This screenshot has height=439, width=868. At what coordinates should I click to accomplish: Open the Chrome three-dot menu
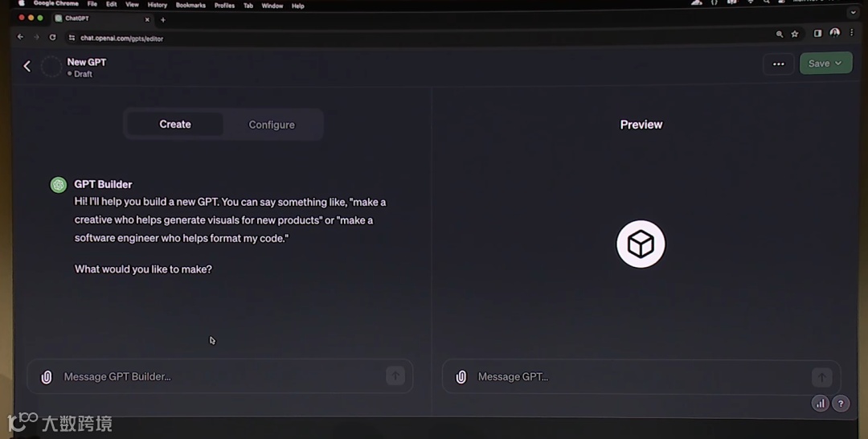(852, 33)
